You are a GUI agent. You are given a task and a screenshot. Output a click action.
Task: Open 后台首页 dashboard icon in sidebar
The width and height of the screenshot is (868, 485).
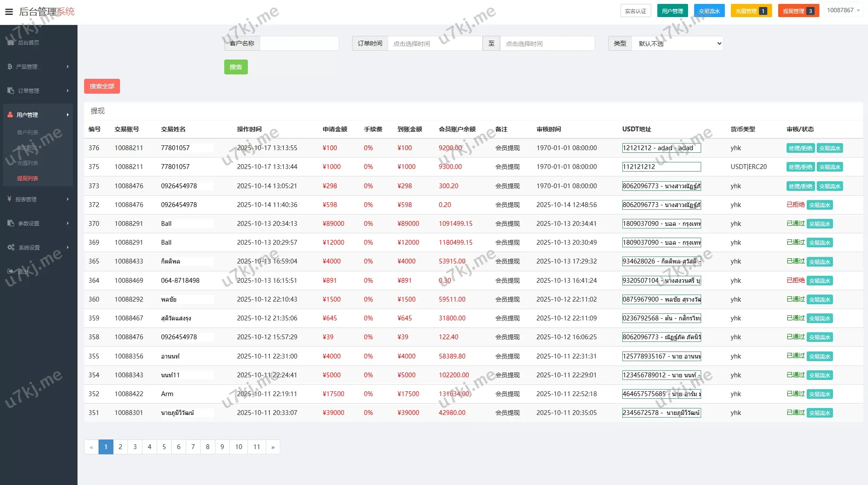point(11,42)
